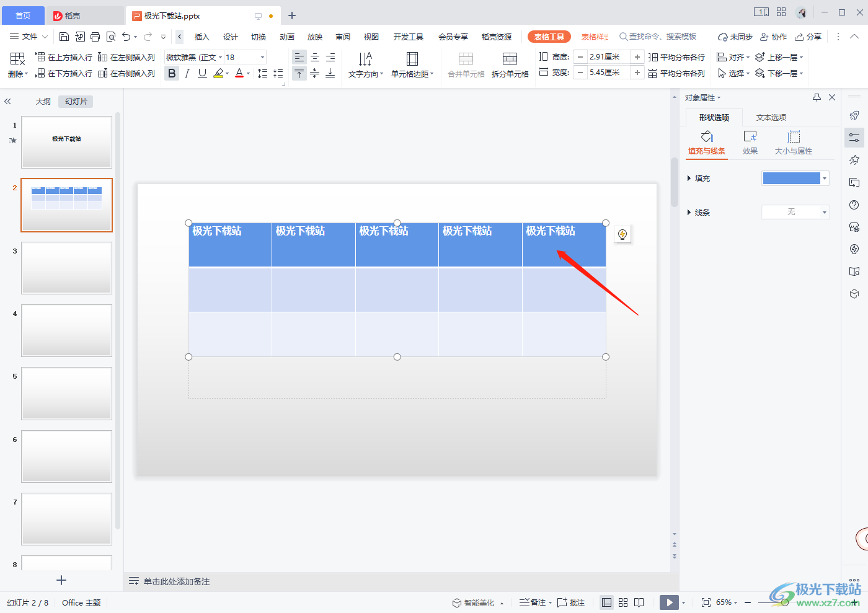868x613 pixels.
Task: Align cell text left
Action: click(299, 57)
